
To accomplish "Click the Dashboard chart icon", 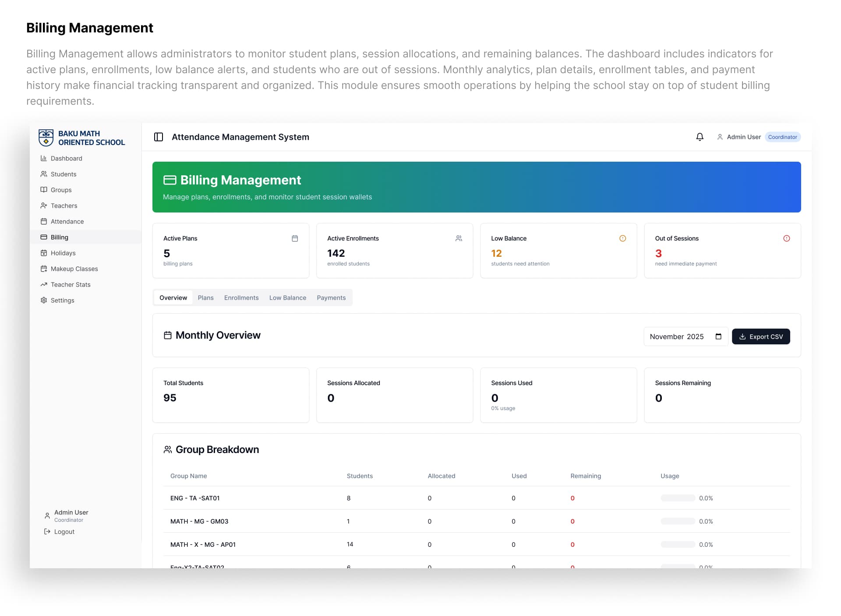I will point(44,158).
